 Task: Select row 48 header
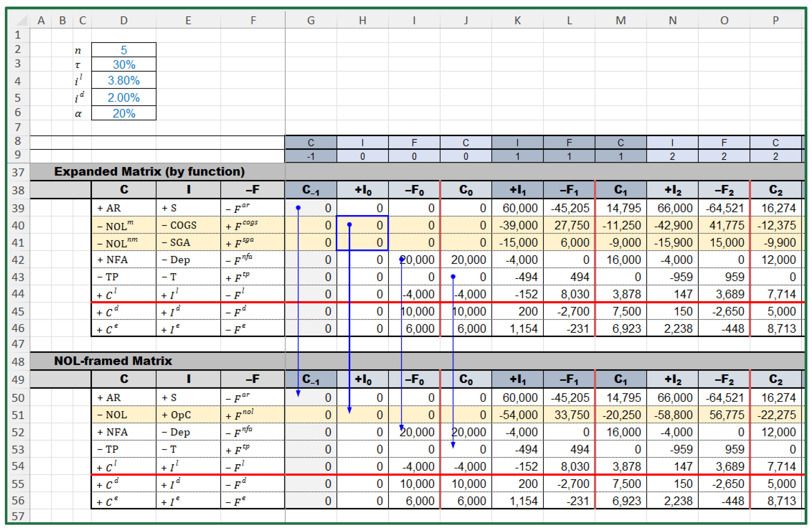[18, 361]
